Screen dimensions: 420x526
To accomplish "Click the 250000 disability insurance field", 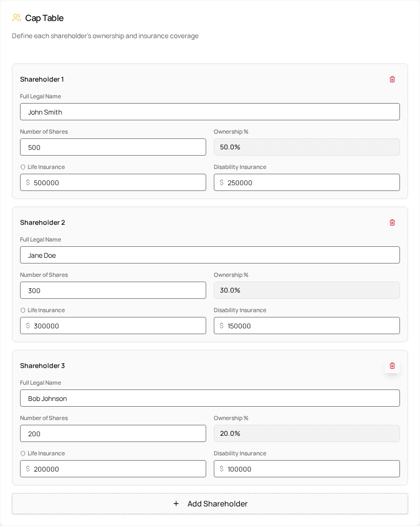I will 310,182.
